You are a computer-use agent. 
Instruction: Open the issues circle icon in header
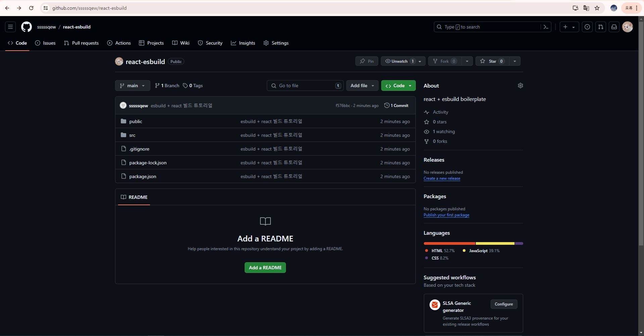tap(587, 27)
